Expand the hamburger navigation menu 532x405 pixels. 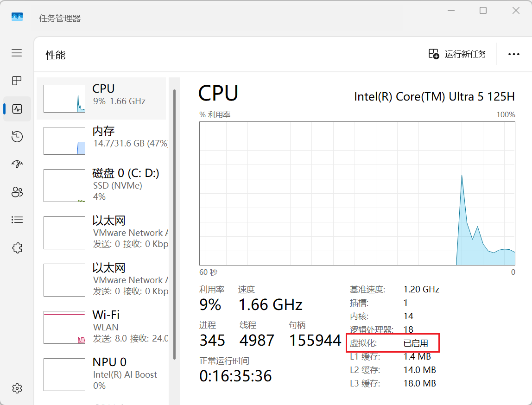tap(17, 53)
